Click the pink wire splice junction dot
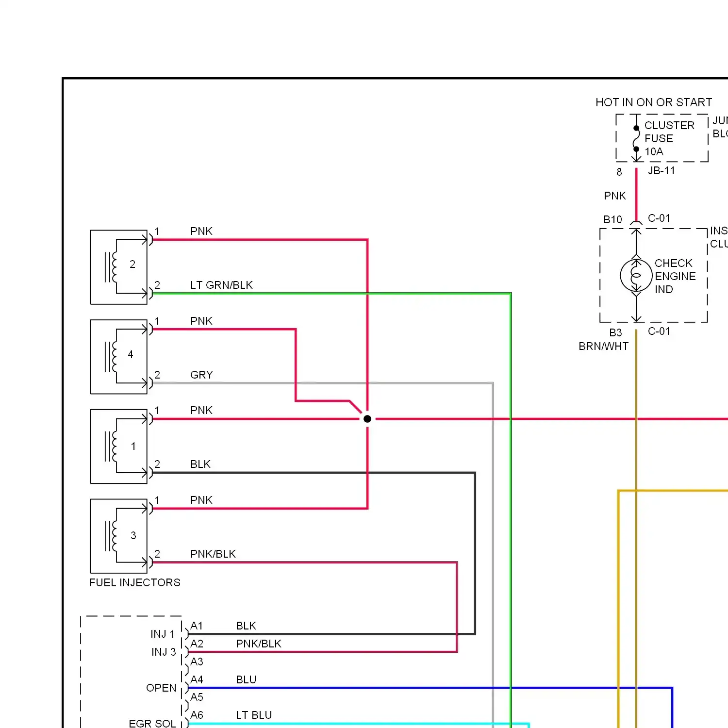728x728 pixels. click(367, 419)
